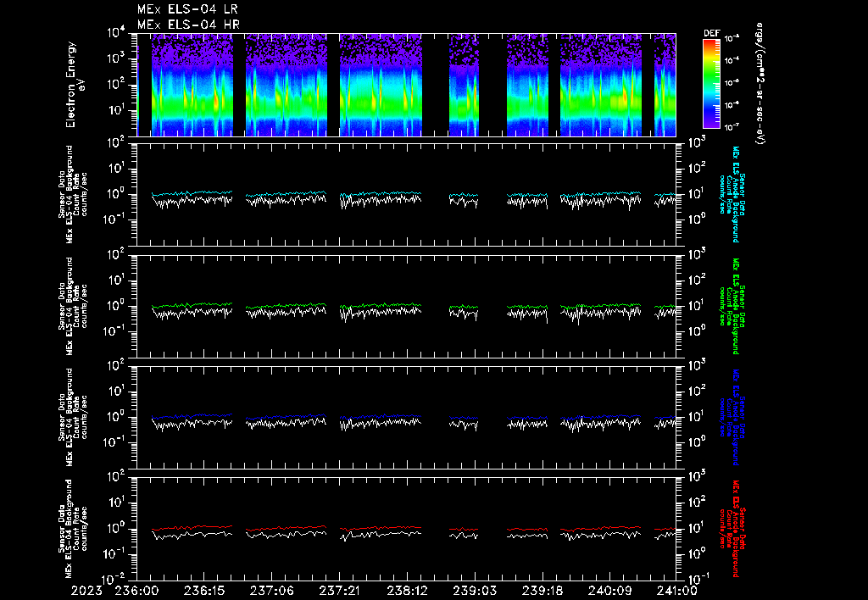Click the rainbow DEF color bar
This screenshot has height=600, width=868.
click(x=712, y=84)
